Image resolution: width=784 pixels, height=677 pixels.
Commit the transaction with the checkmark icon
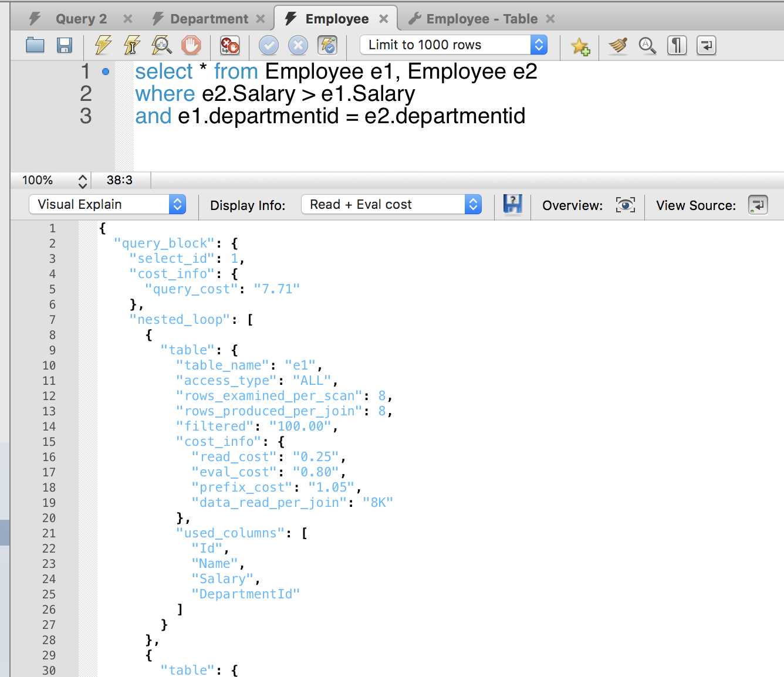[269, 45]
